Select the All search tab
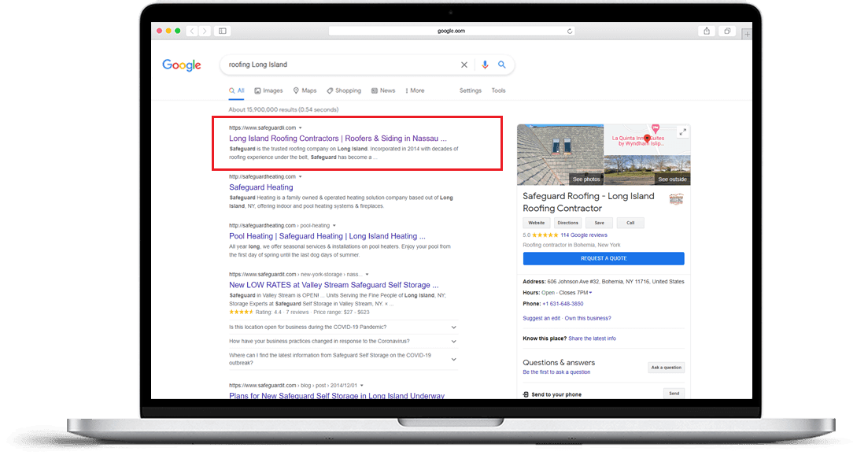Image resolution: width=868 pixels, height=455 pixels. point(236,91)
